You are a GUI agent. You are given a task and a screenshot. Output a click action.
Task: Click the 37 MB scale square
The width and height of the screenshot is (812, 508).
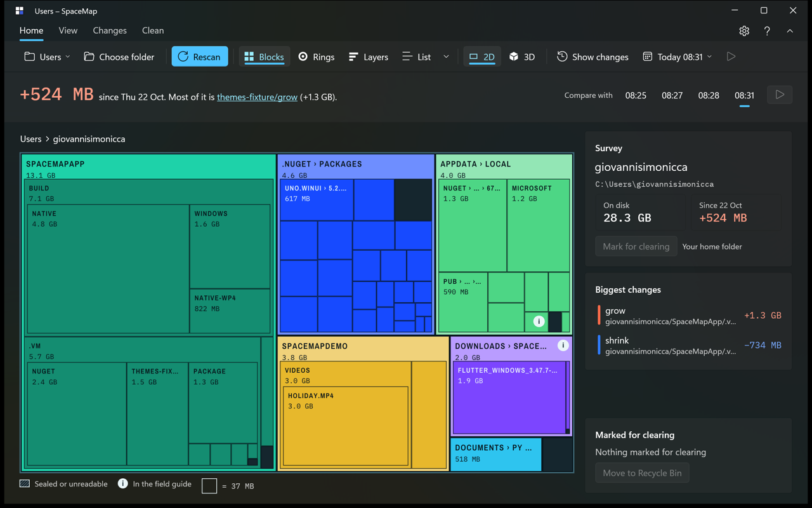pyautogui.click(x=209, y=486)
